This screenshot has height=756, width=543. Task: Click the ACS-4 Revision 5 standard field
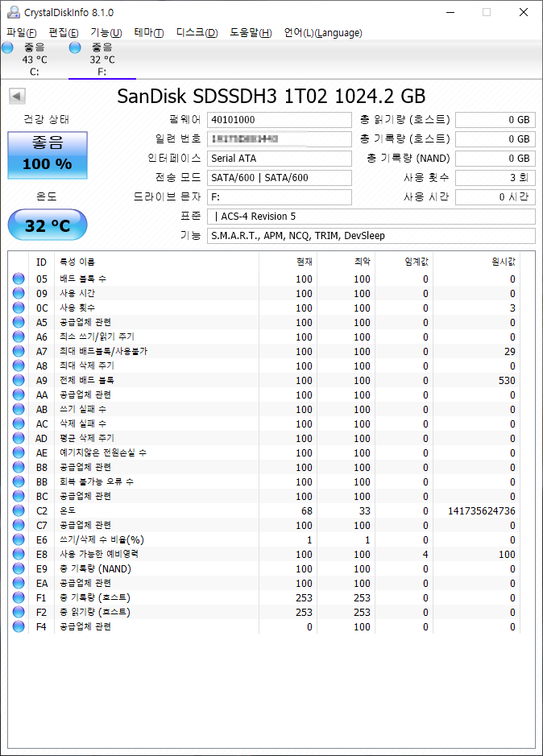[371, 216]
